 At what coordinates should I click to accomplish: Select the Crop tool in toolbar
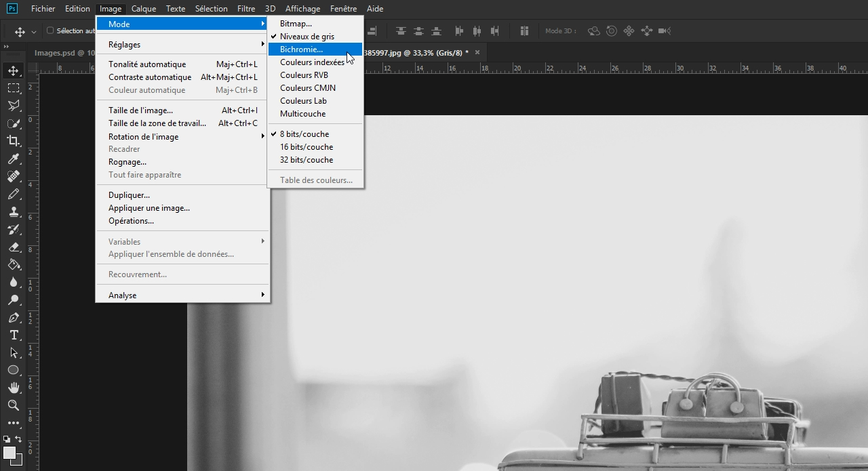13,141
